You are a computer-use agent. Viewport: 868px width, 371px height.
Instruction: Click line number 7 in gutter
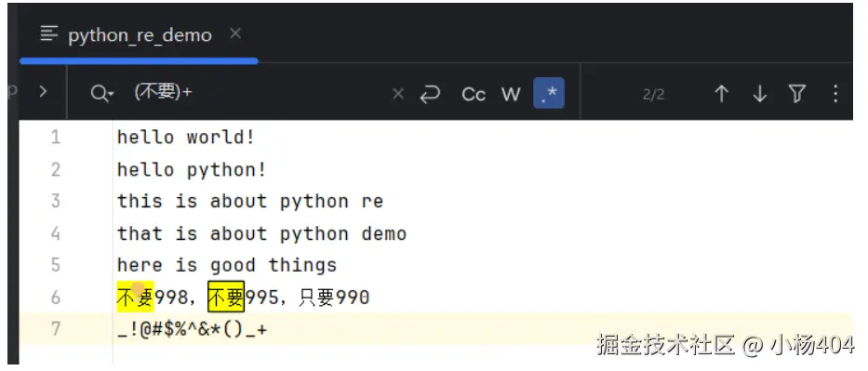(56, 329)
